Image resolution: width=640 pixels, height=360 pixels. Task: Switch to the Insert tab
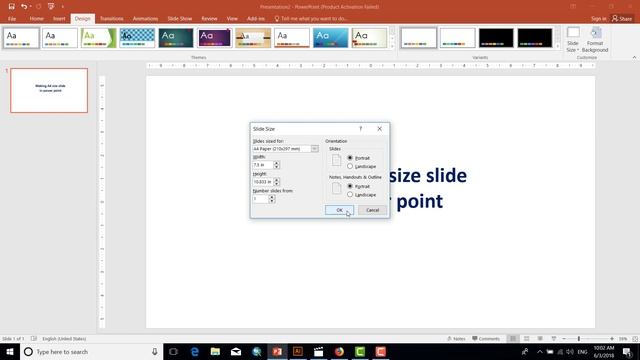pyautogui.click(x=59, y=19)
